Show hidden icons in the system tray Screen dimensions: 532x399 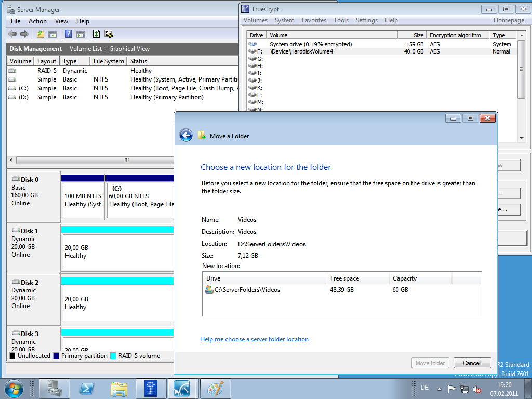tap(439, 389)
